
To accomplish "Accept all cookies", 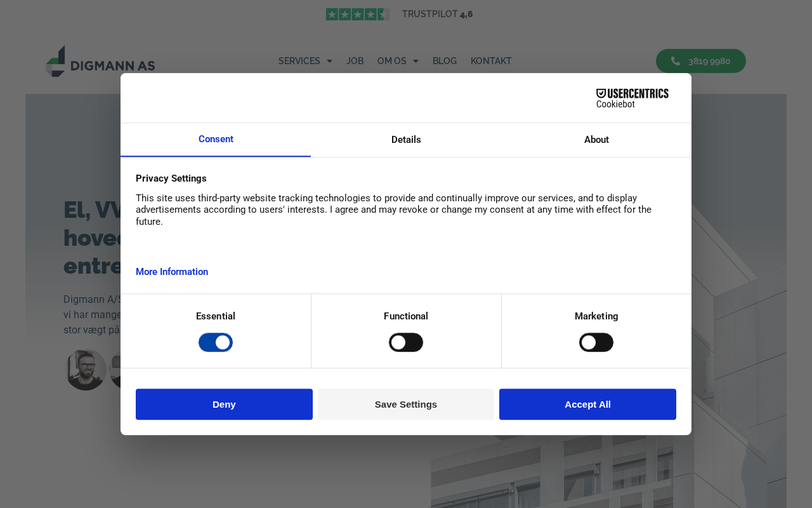I will pyautogui.click(x=587, y=404).
